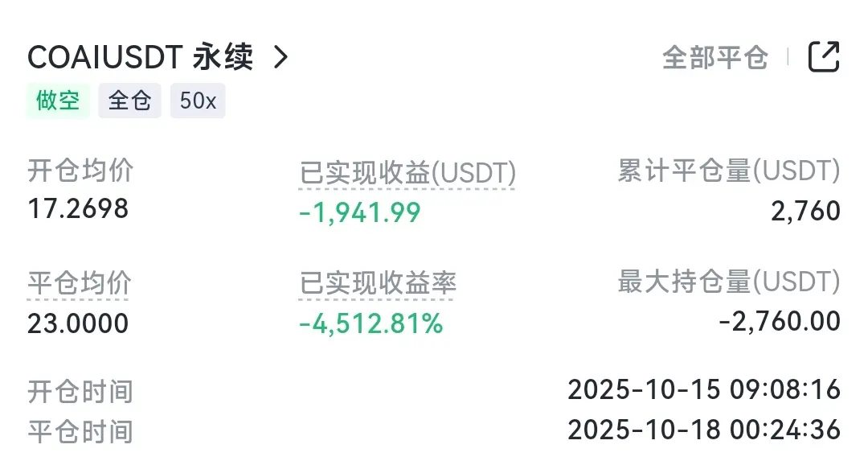Select the 全部平仓 filter label
Image resolution: width=868 pixels, height=465 pixels.
click(x=714, y=57)
